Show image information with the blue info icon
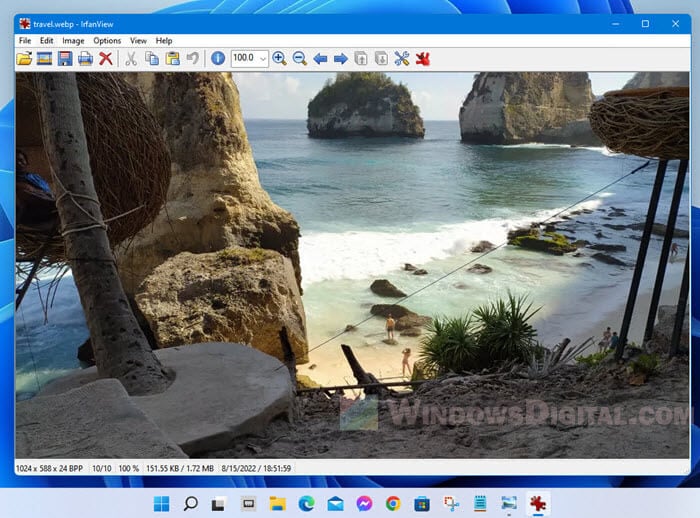The height and width of the screenshot is (518, 700). [x=218, y=58]
